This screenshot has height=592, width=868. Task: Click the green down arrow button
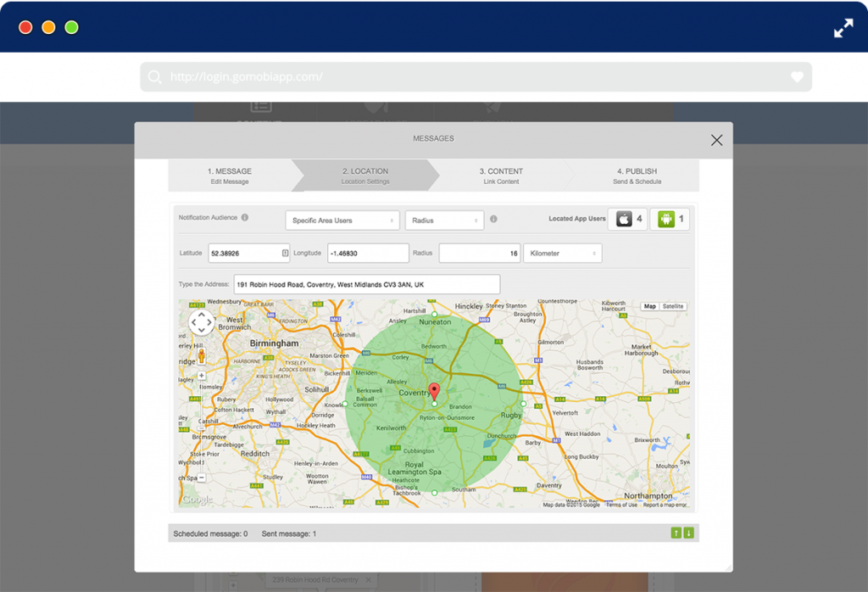(688, 533)
